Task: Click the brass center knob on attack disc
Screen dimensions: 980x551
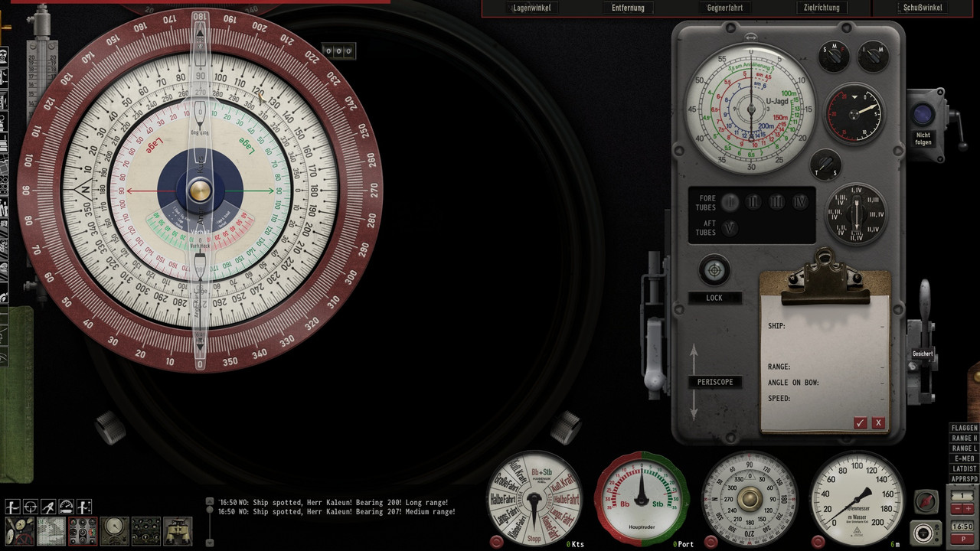Action: (x=200, y=191)
